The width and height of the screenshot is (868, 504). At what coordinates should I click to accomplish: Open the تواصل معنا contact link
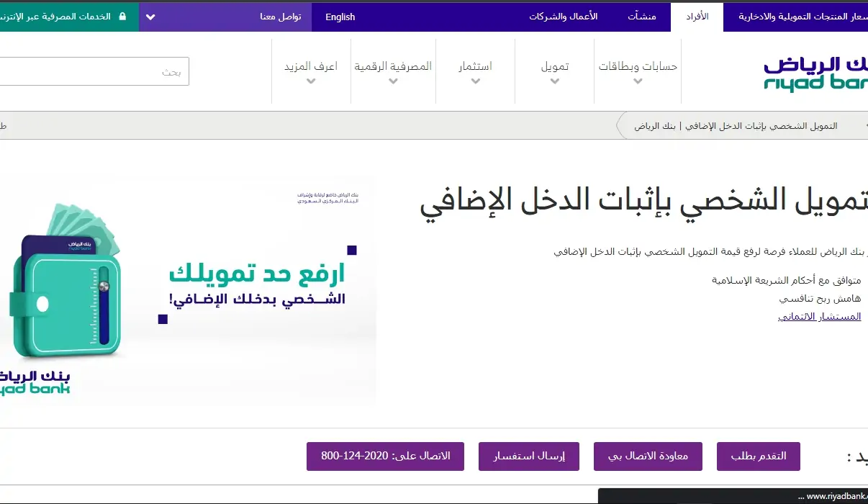[x=281, y=17]
